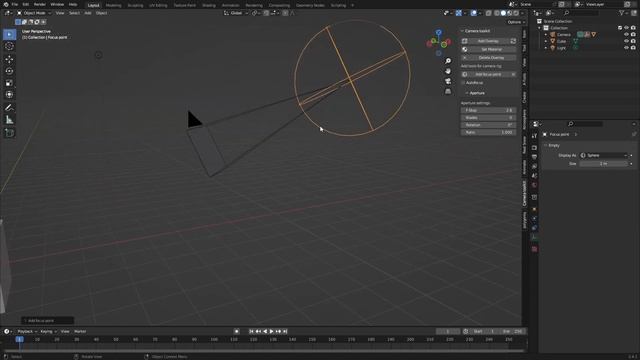The image size is (640, 360).
Task: Select the Select Box tool
Action: [x=9, y=34]
